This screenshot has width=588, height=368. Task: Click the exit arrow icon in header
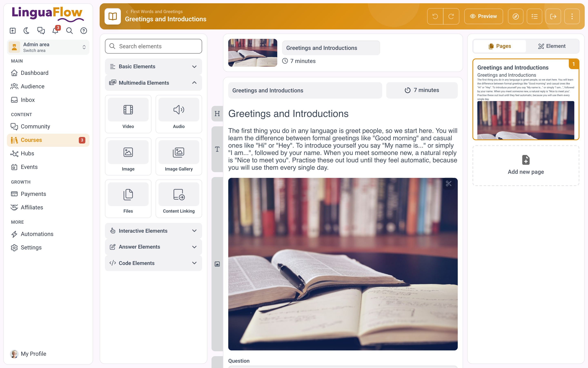tap(553, 16)
